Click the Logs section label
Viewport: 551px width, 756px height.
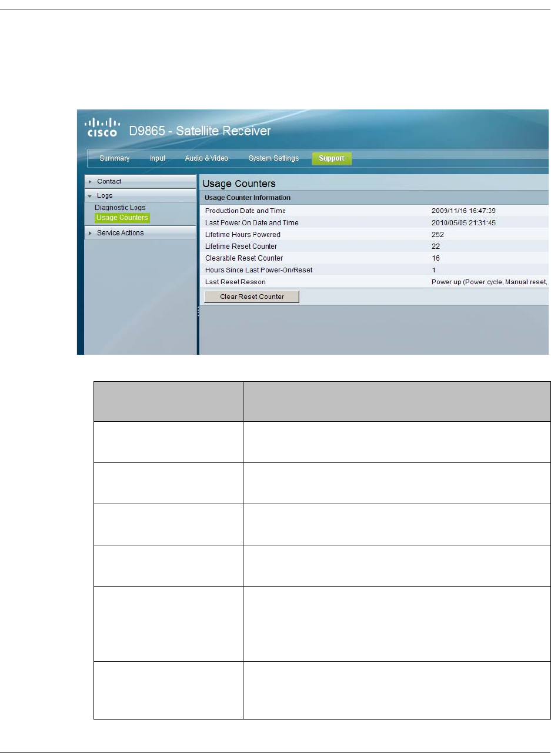pos(105,195)
